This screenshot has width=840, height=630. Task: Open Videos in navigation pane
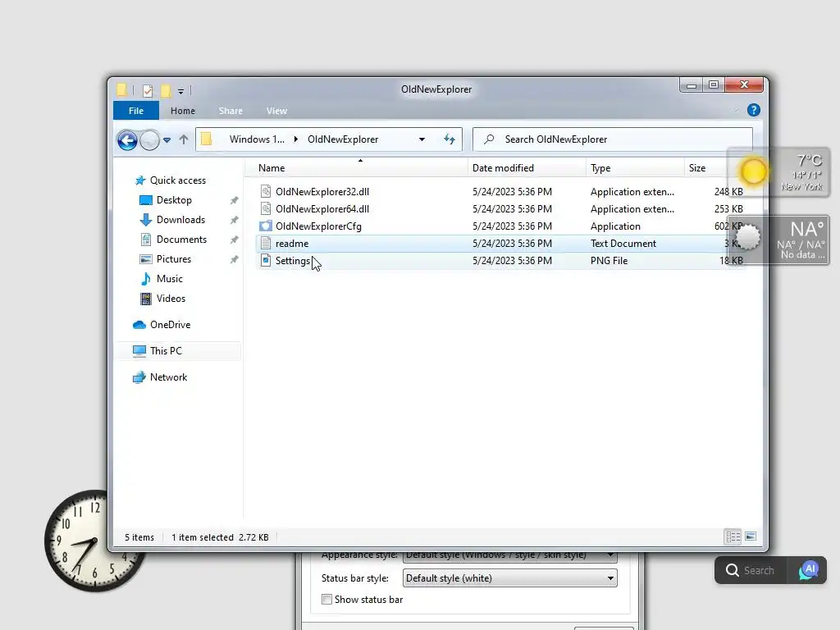point(171,299)
